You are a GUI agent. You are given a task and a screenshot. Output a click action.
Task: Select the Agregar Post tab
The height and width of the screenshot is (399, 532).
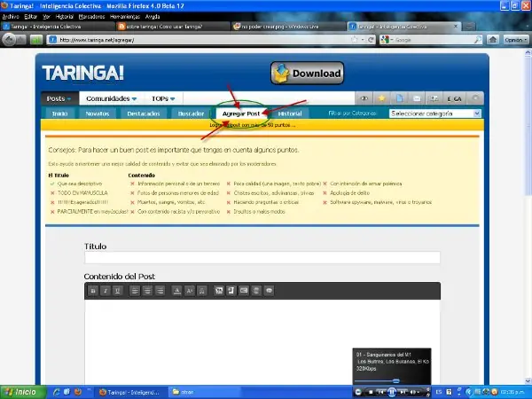[241, 113]
